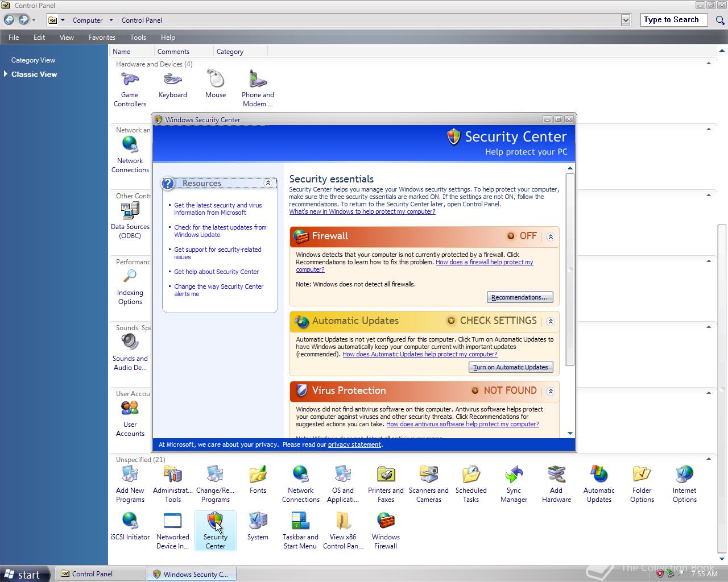Click the red security shield tray icon
Screen dimensions: 728x582
660,574
